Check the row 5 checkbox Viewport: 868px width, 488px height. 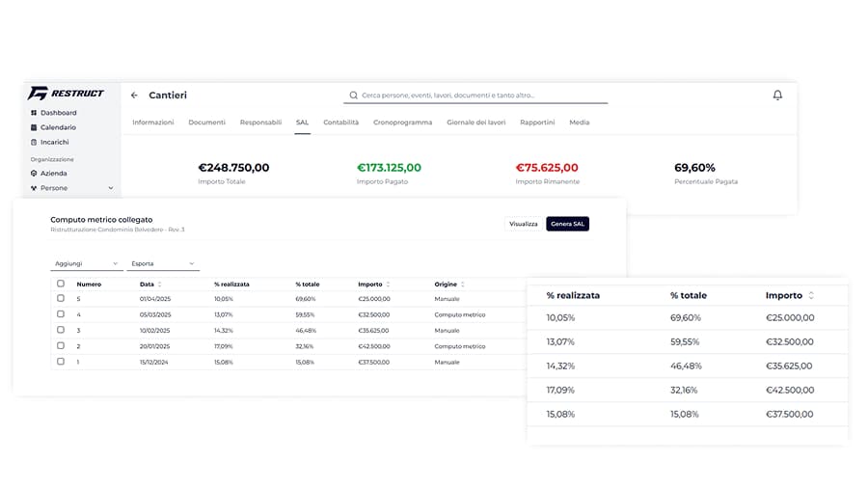pos(61,298)
